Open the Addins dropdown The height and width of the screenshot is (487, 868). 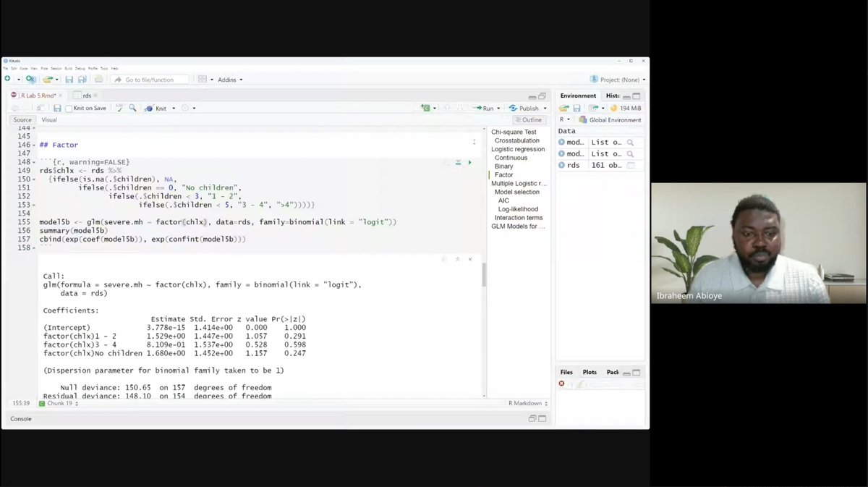point(230,80)
